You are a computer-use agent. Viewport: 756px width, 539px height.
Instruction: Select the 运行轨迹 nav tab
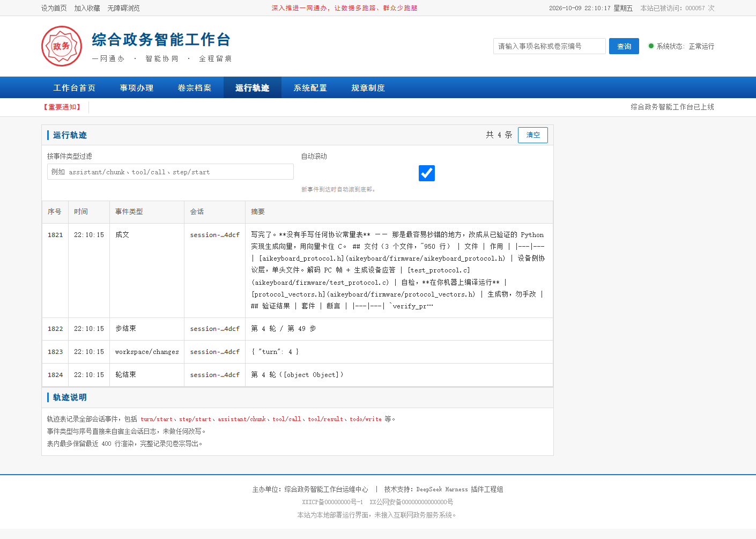coord(253,88)
